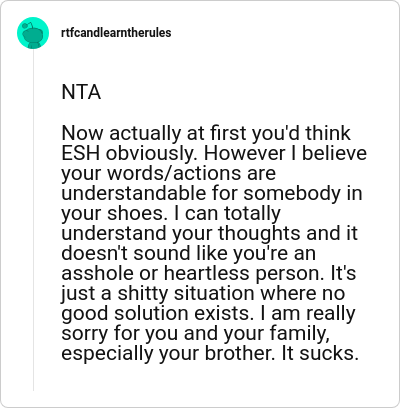Click the phrase 'good solution exists'

(153, 313)
